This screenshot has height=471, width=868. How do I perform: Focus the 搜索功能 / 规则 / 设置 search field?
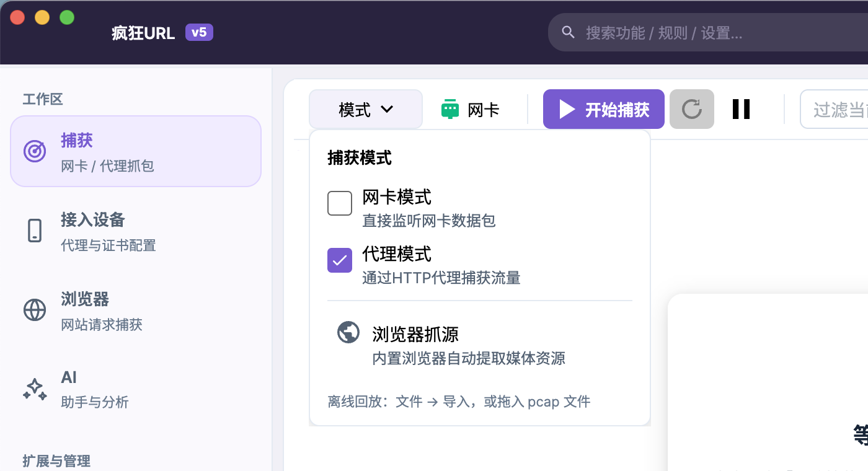point(708,32)
